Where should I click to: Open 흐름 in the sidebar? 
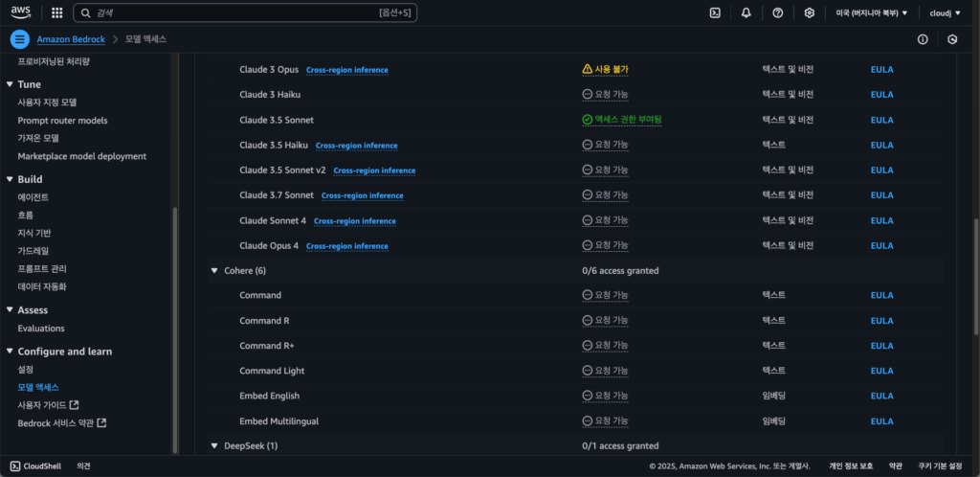(x=26, y=216)
